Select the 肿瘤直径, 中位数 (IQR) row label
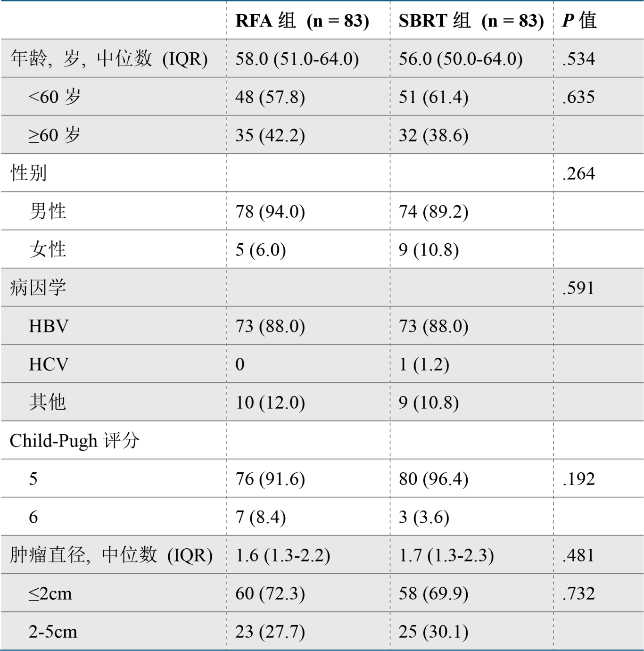Viewport: 644px width, 651px height. (x=111, y=555)
